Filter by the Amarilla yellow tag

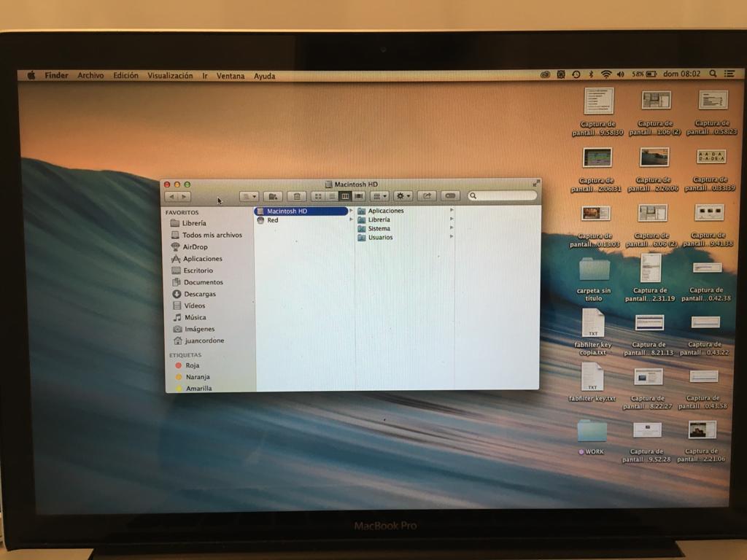[x=194, y=388]
